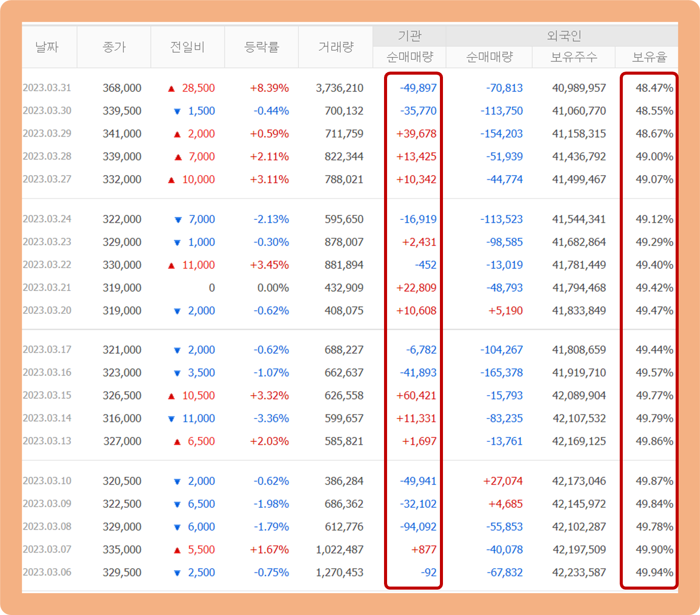Select the date 2023.03.06

(47, 572)
